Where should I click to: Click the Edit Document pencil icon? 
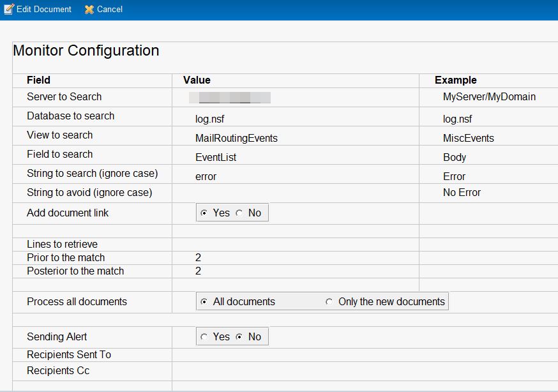(9, 10)
